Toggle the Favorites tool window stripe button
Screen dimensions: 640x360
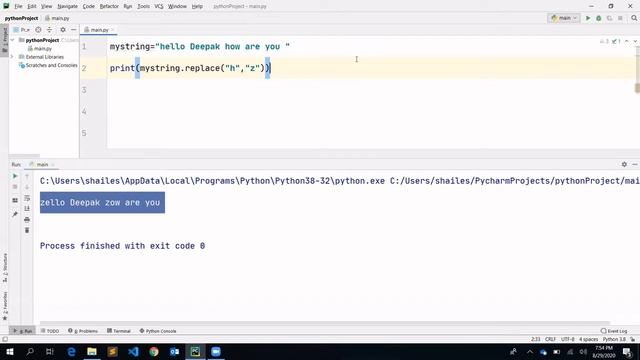coord(4,306)
